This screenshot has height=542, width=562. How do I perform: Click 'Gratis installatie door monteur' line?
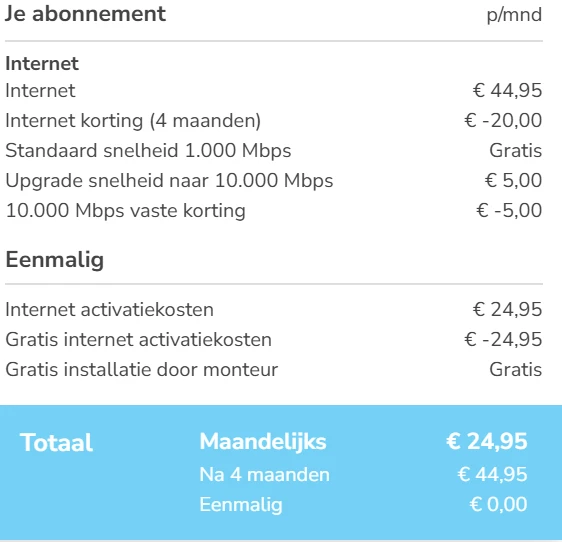click(142, 370)
